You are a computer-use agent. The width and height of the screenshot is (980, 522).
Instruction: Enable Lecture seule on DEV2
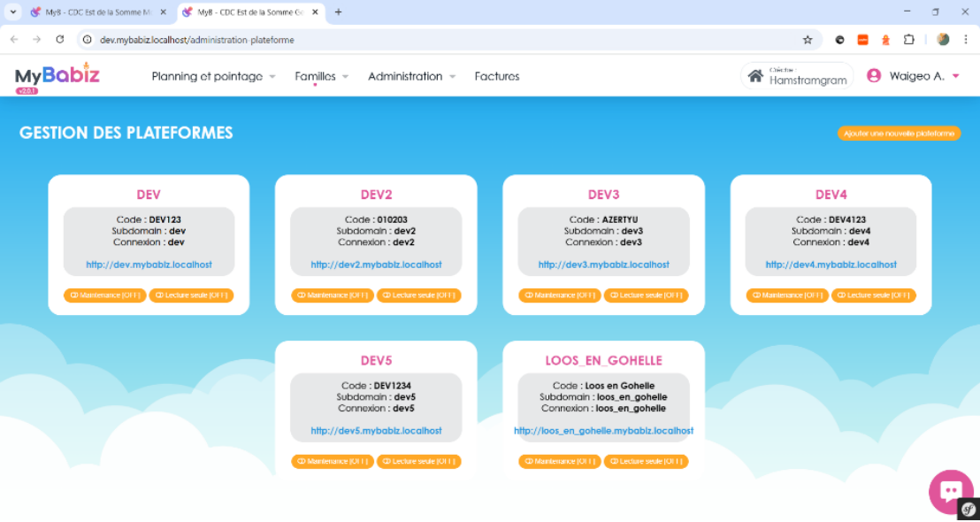click(418, 296)
